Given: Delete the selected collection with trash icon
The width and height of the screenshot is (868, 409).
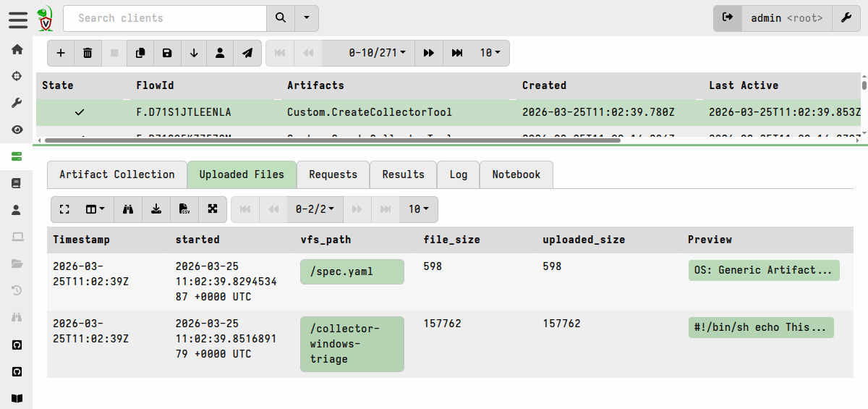Looking at the screenshot, I should pos(88,53).
